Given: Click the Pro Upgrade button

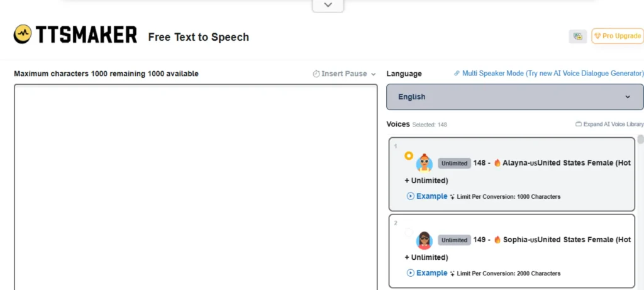Looking at the screenshot, I should click(x=618, y=36).
